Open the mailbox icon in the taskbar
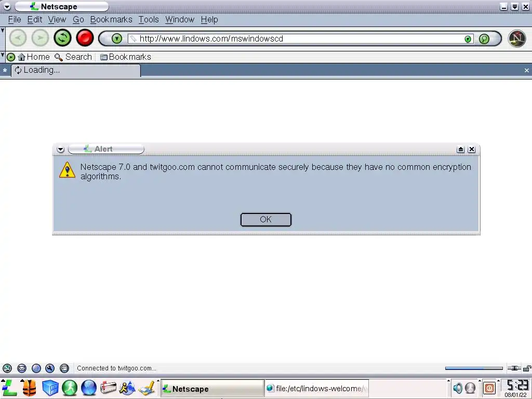This screenshot has height=399, width=532. 108,388
